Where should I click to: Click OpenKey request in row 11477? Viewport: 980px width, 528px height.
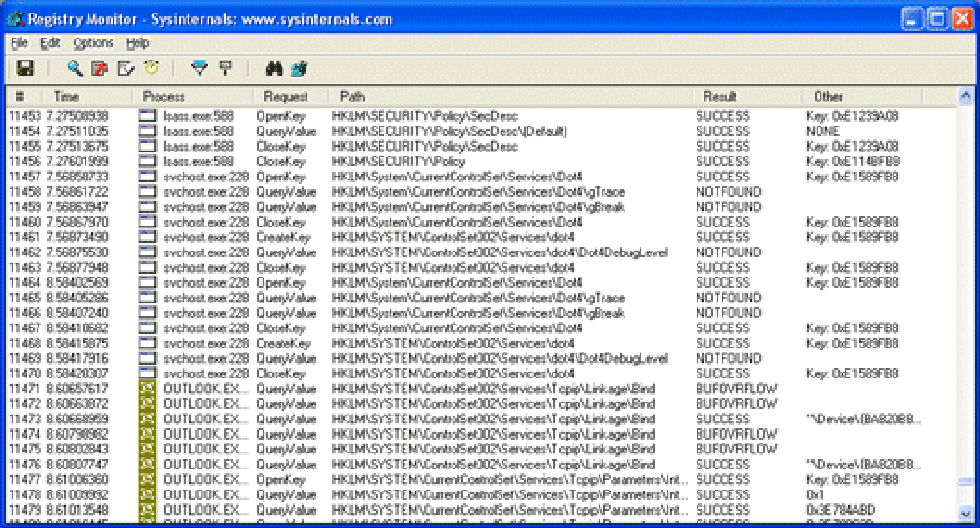pyautogui.click(x=282, y=480)
